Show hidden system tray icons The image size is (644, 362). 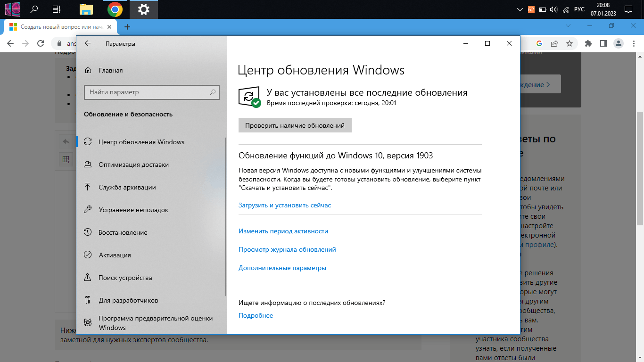point(520,9)
